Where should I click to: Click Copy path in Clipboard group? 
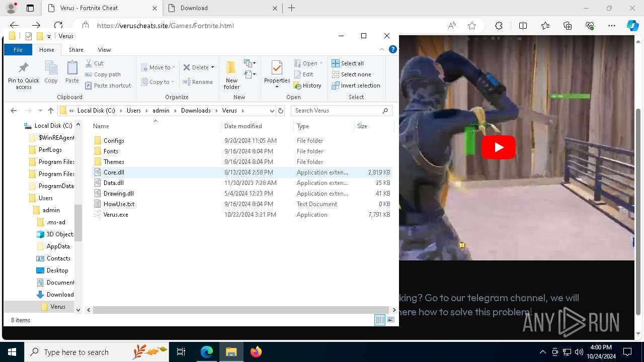coord(103,74)
